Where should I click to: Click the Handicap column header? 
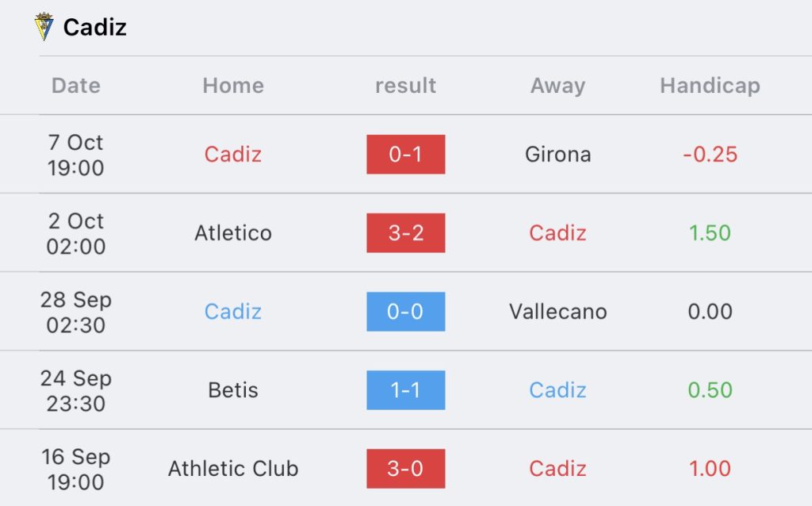(710, 86)
